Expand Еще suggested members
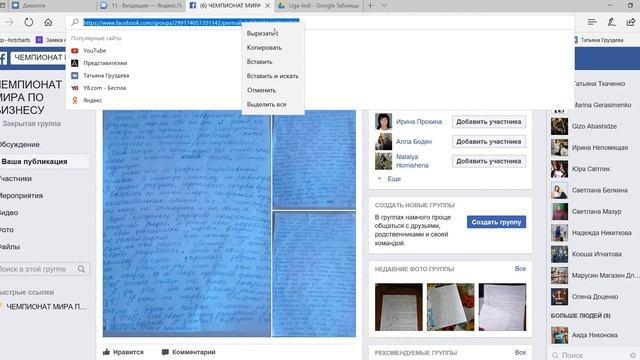 coord(394,179)
